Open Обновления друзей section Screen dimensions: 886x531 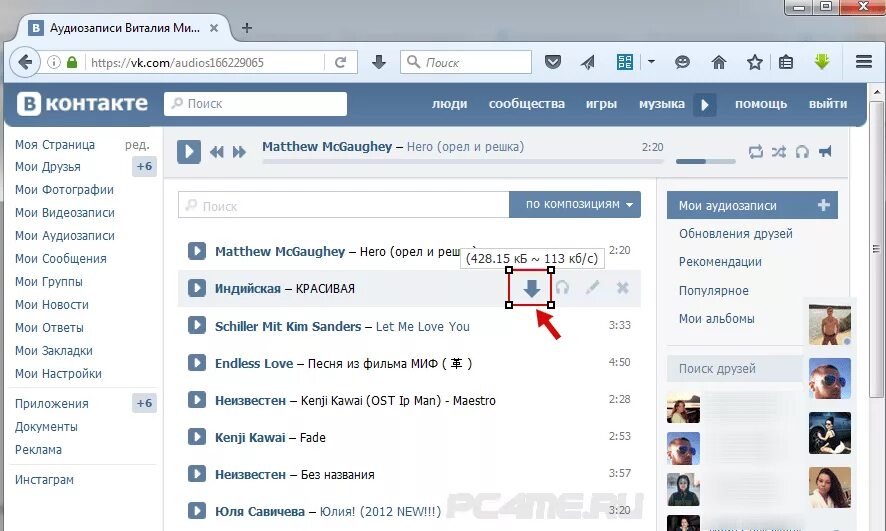click(x=736, y=234)
